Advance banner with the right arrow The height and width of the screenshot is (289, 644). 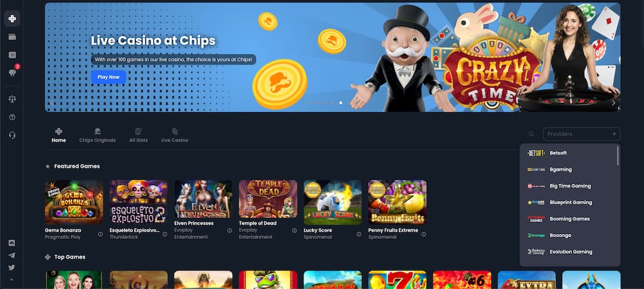[x=613, y=103]
